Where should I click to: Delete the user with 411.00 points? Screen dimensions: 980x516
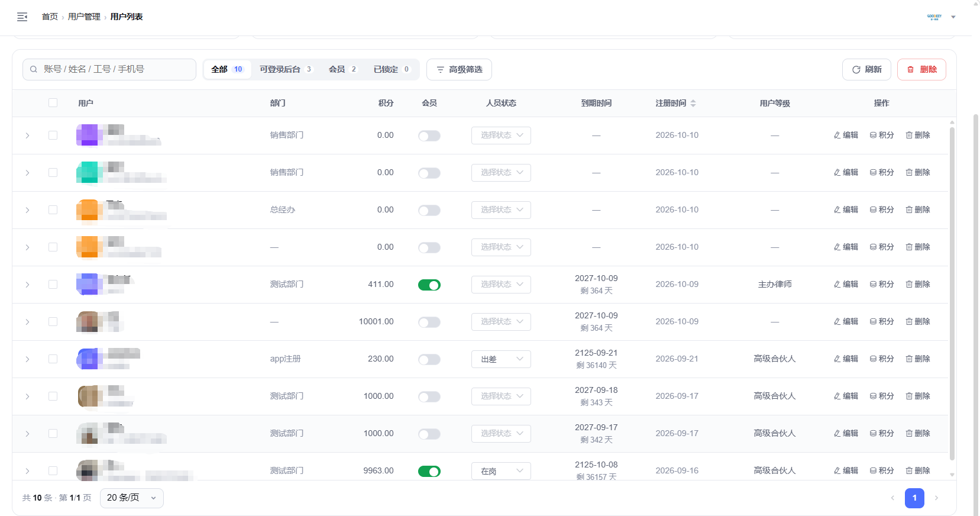click(918, 284)
